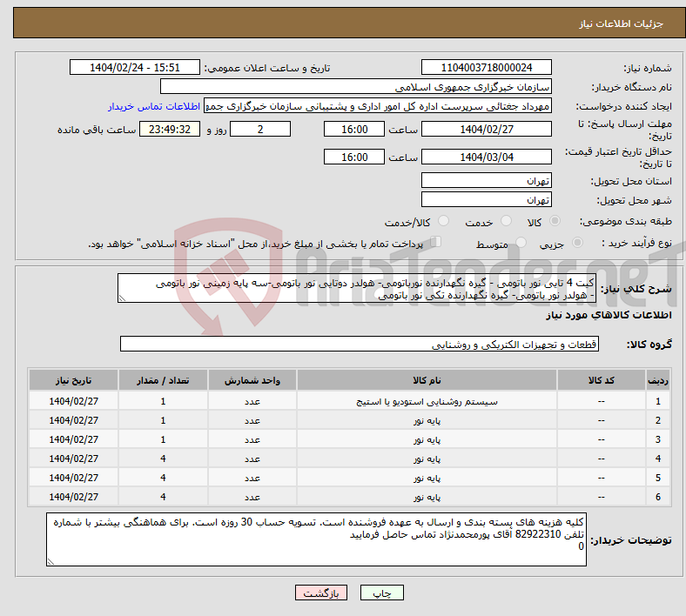Click پایه نور in row 4

[x=427, y=459]
